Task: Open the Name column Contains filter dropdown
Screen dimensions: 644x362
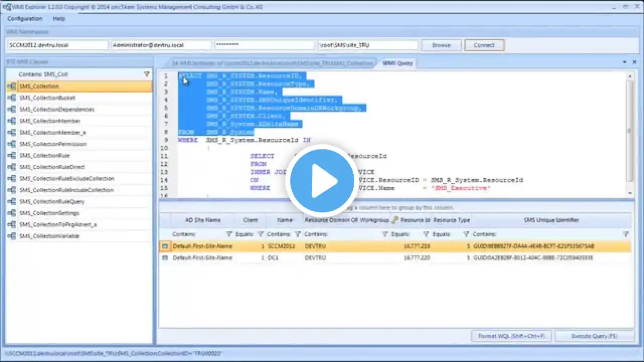Action: (x=298, y=234)
